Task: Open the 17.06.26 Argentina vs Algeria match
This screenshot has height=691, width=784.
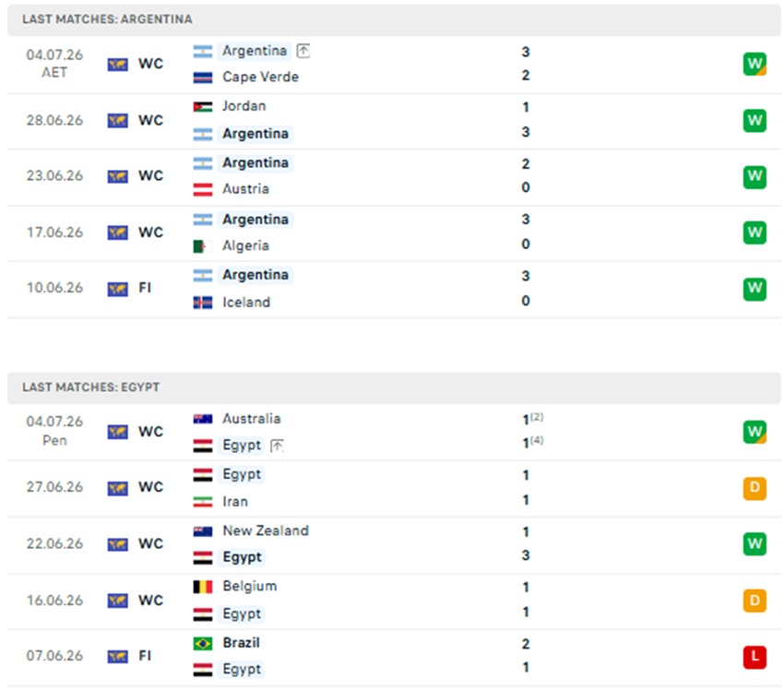Action: click(394, 233)
